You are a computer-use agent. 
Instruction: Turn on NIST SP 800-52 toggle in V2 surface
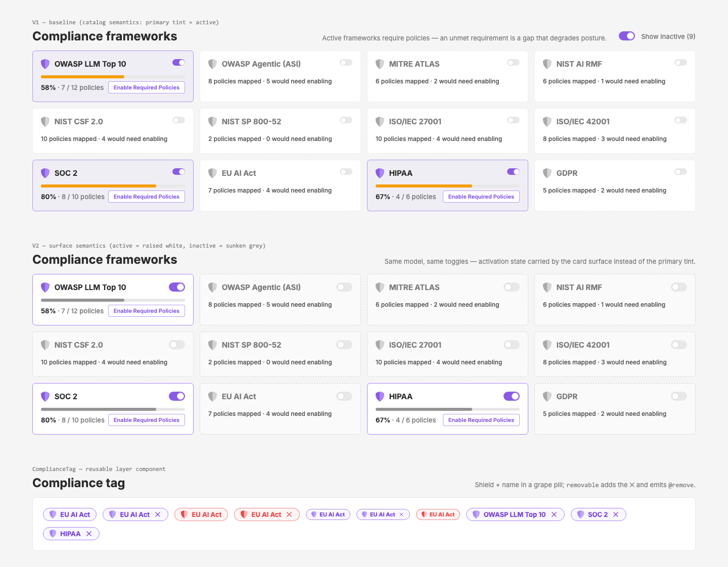click(x=344, y=345)
